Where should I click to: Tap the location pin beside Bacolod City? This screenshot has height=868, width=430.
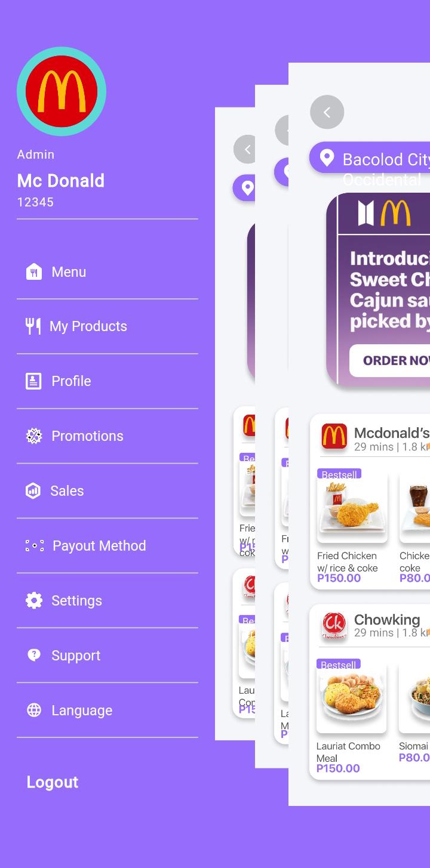327,158
